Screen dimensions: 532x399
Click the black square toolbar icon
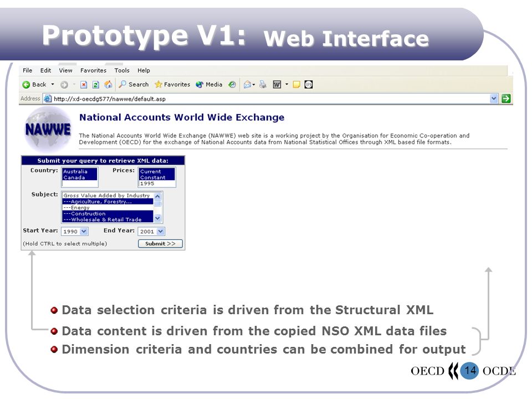pyautogui.click(x=309, y=84)
